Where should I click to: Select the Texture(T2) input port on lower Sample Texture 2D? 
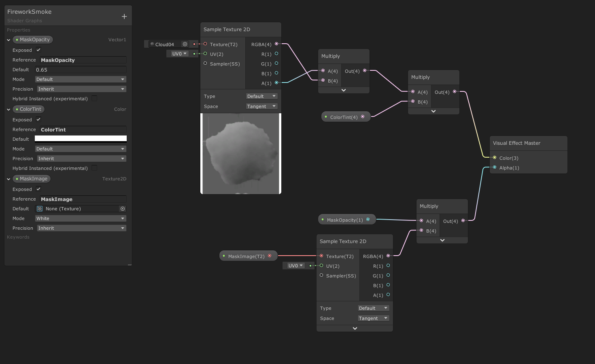tap(321, 256)
